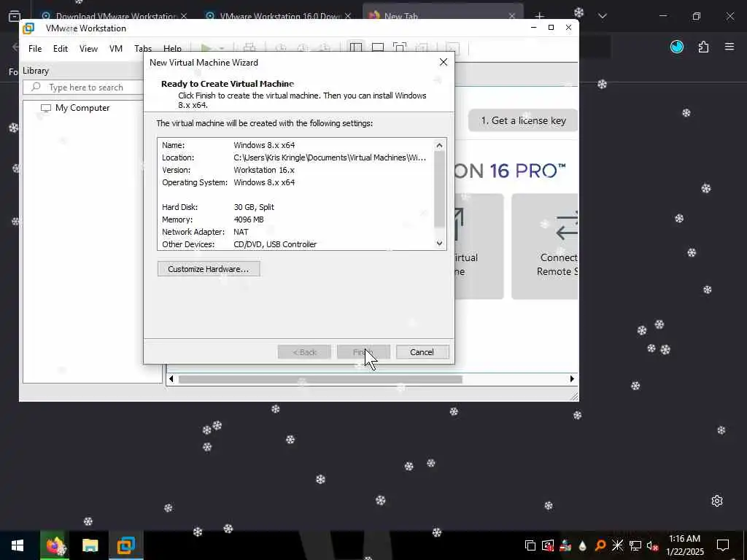
Task: Click the VMware Workstation taskbar icon
Action: 125,545
